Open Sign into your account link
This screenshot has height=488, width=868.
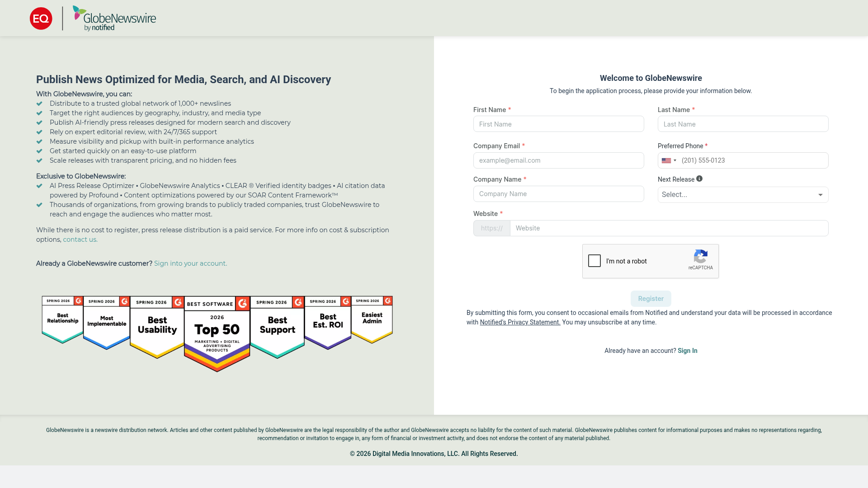point(191,263)
